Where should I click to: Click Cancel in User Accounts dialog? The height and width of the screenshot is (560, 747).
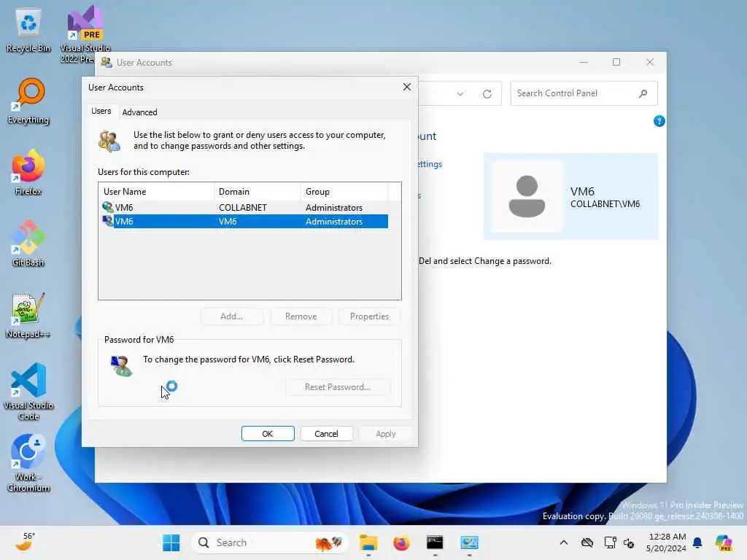click(326, 434)
